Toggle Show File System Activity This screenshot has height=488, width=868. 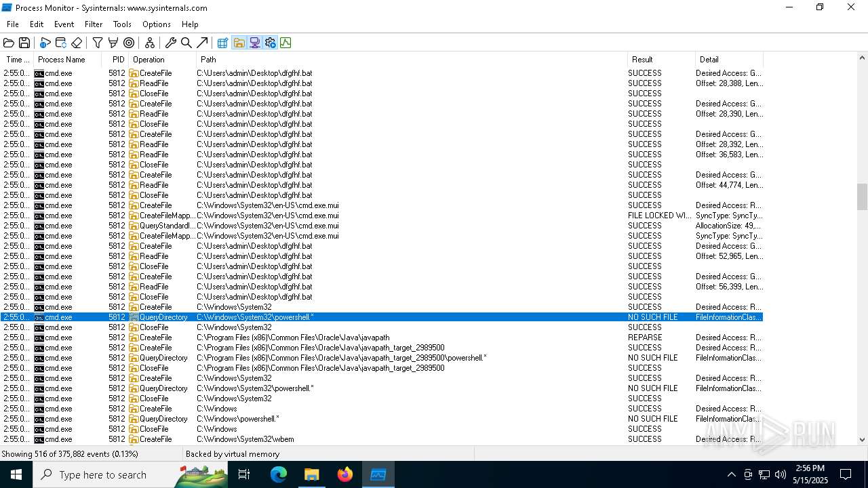pyautogui.click(x=239, y=43)
